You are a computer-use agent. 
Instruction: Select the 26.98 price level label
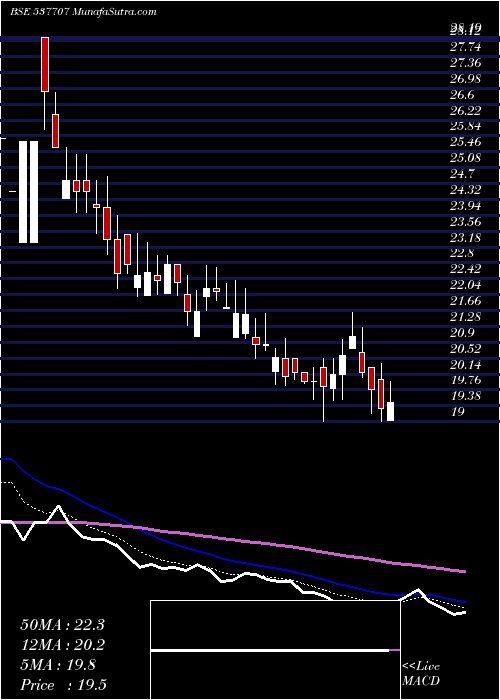tap(466, 79)
